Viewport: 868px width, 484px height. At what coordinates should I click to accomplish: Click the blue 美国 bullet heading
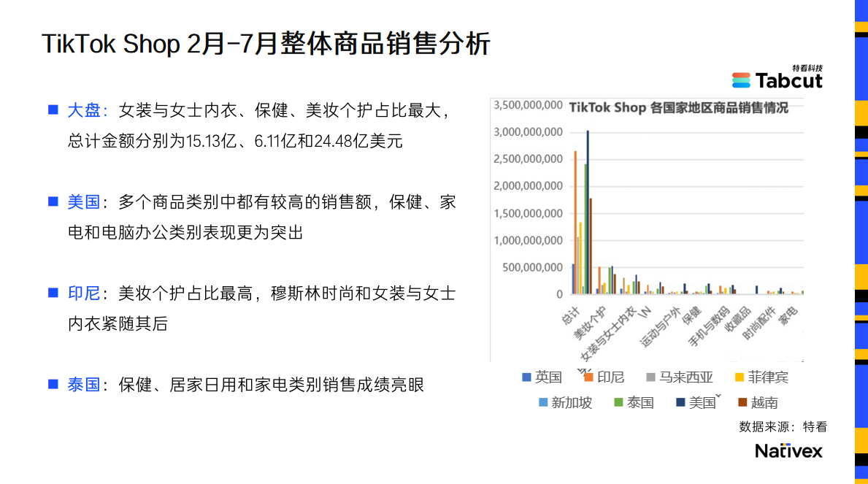coord(84,201)
